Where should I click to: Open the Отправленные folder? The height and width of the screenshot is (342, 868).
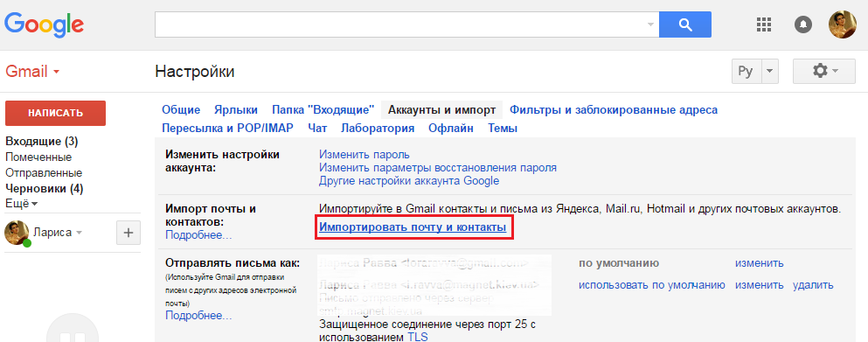pos(44,173)
